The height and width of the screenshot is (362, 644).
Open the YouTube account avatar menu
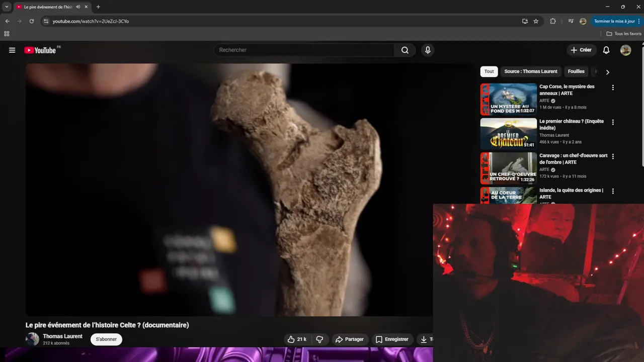(x=625, y=50)
